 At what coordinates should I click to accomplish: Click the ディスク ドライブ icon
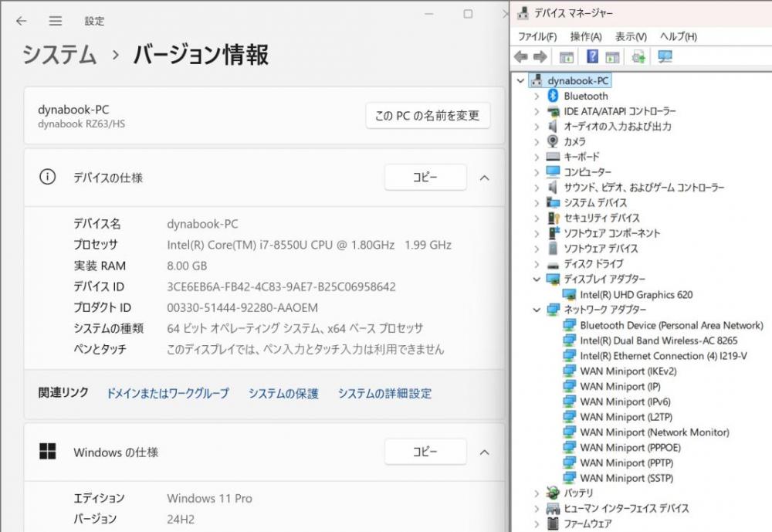pyautogui.click(x=553, y=265)
